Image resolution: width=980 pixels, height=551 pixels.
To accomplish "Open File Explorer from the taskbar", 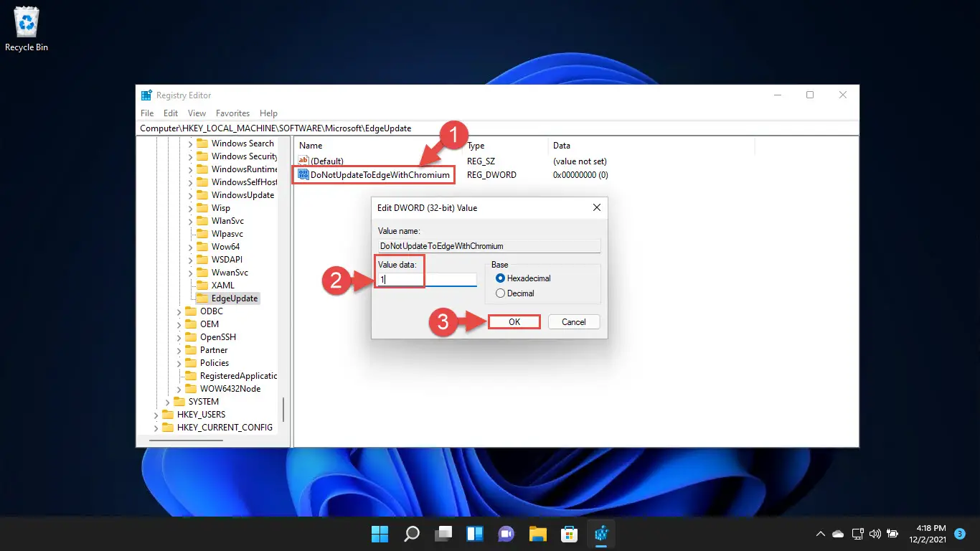I will pyautogui.click(x=538, y=534).
